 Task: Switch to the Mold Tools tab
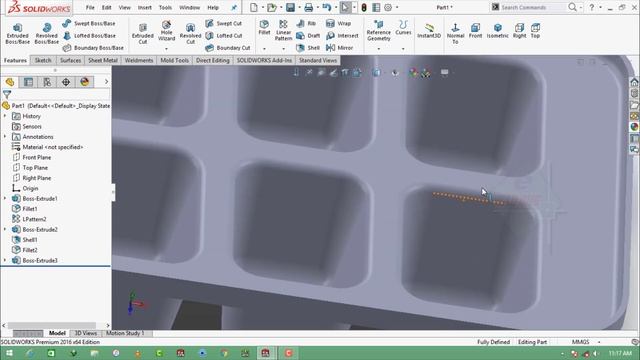174,60
